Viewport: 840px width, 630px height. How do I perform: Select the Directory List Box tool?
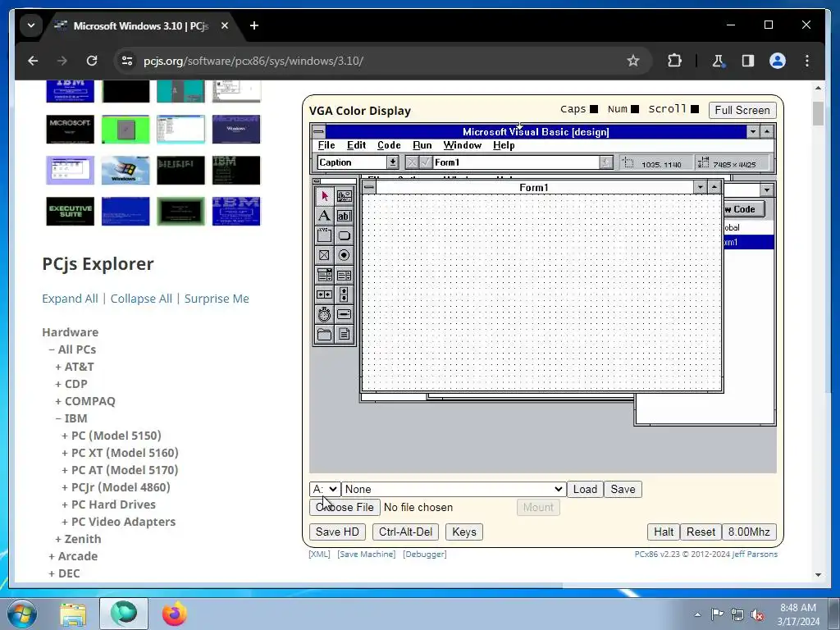pyautogui.click(x=324, y=335)
